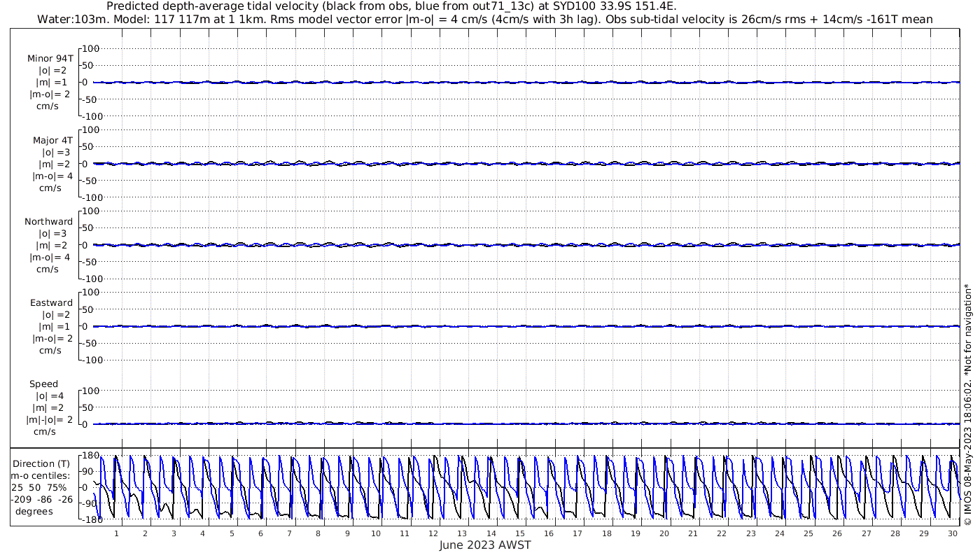Image resolution: width=980 pixels, height=560 pixels.
Task: Click the 'Northward' panel label
Action: pos(49,221)
